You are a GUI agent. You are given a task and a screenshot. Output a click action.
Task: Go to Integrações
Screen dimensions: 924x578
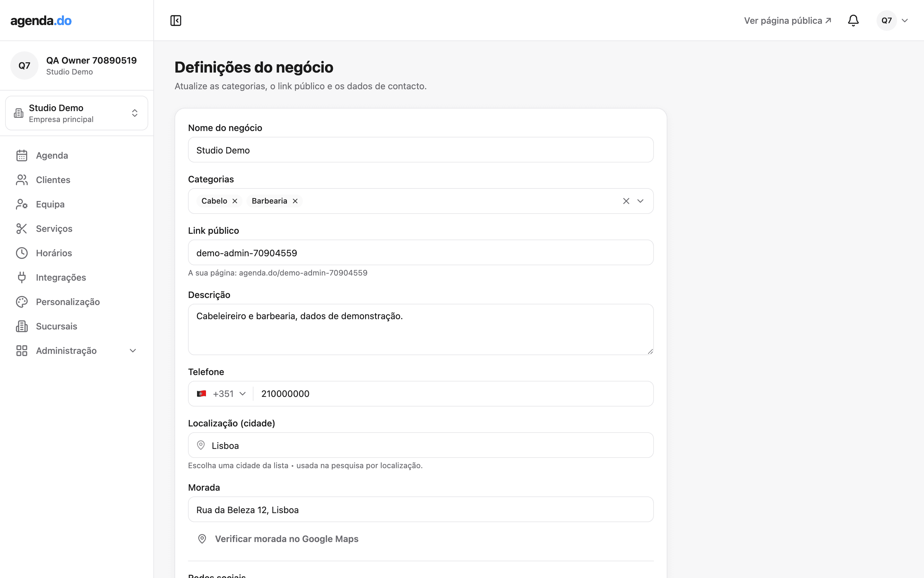[77, 277]
